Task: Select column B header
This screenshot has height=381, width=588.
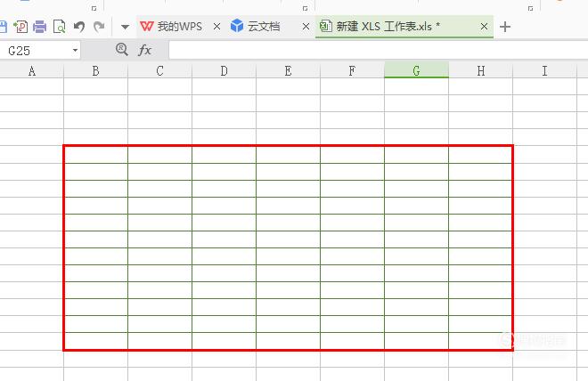Action: 95,70
